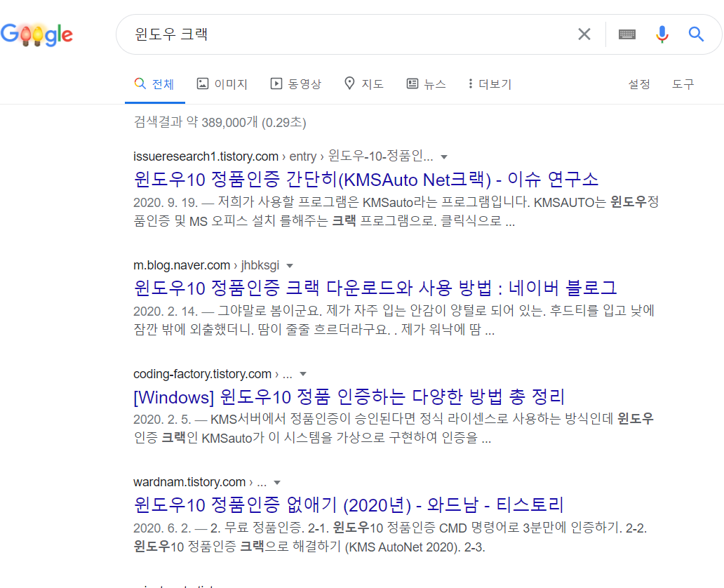
Task: Expand dropdown arrow beside issueresearch1.tistory.com
Action: coord(444,157)
